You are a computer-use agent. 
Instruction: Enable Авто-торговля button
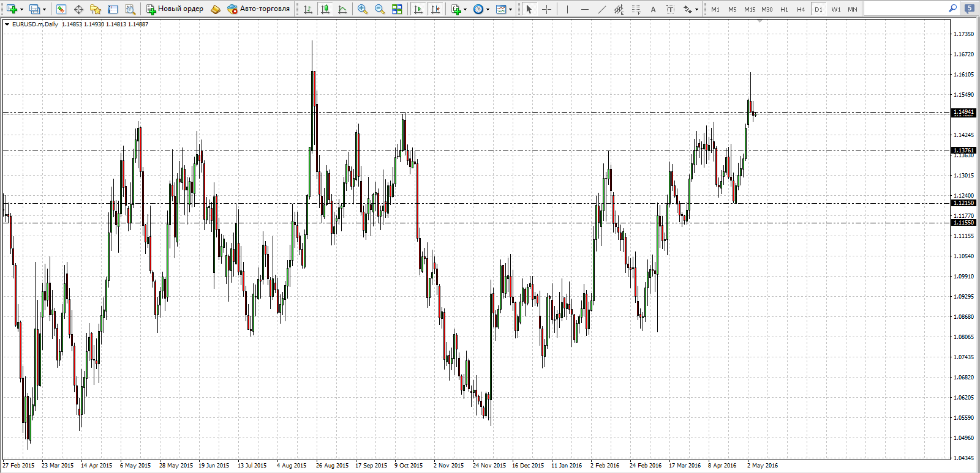click(x=258, y=9)
